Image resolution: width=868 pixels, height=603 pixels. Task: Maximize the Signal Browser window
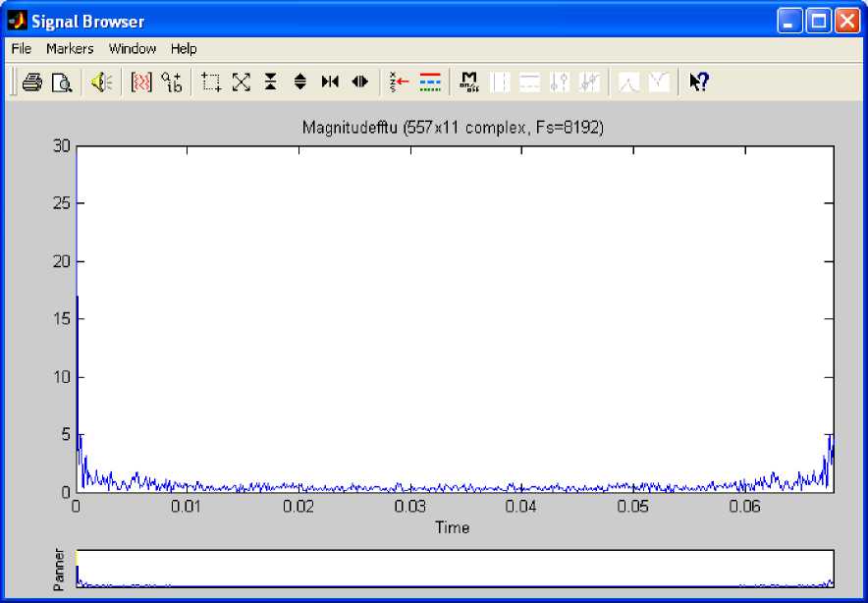point(818,22)
